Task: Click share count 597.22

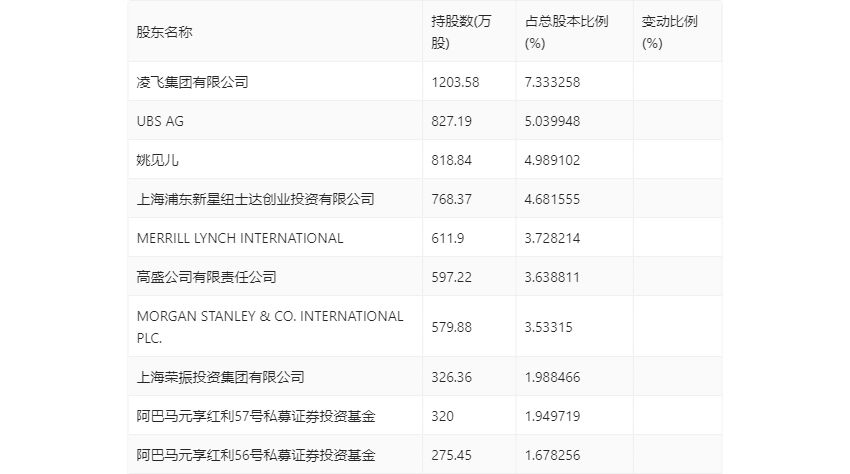Action: pos(452,277)
